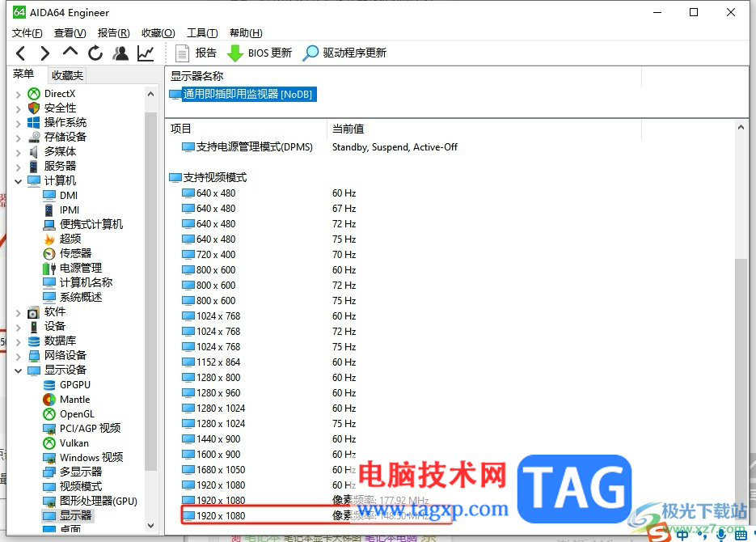
Task: Expand the 存储设备 tree node
Action: (19, 138)
